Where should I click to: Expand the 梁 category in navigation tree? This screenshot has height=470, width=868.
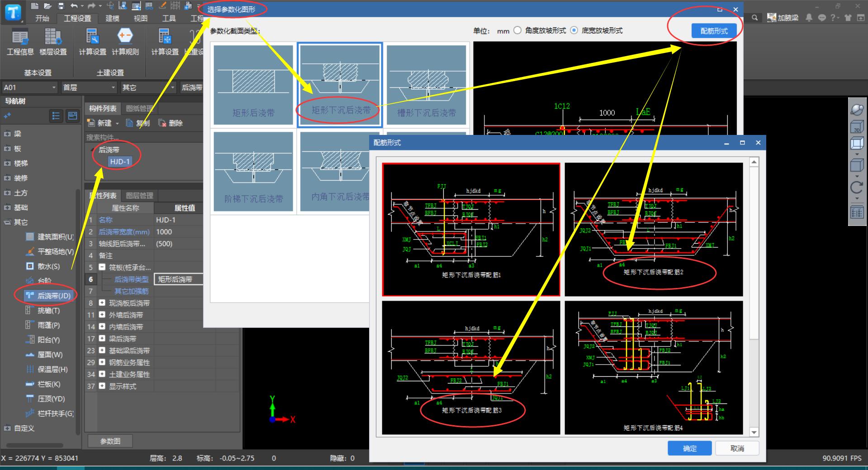pos(7,134)
